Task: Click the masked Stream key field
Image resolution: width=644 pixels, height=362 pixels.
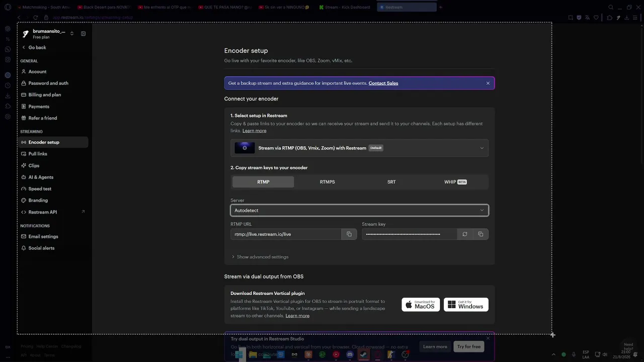Action: 409,234
